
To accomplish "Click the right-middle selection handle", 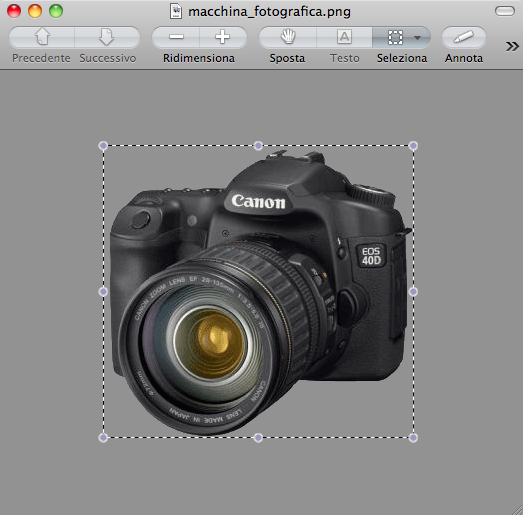I will 413,292.
